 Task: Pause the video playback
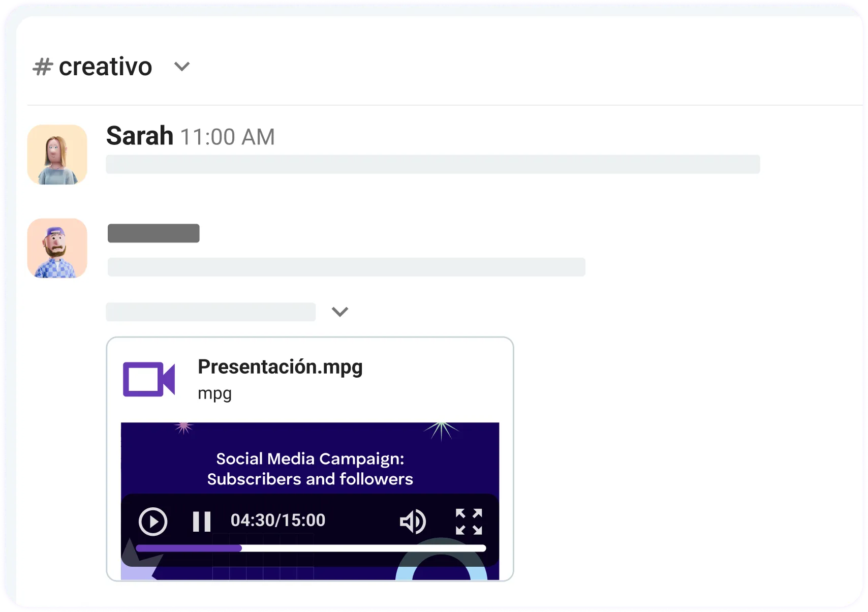pyautogui.click(x=202, y=522)
